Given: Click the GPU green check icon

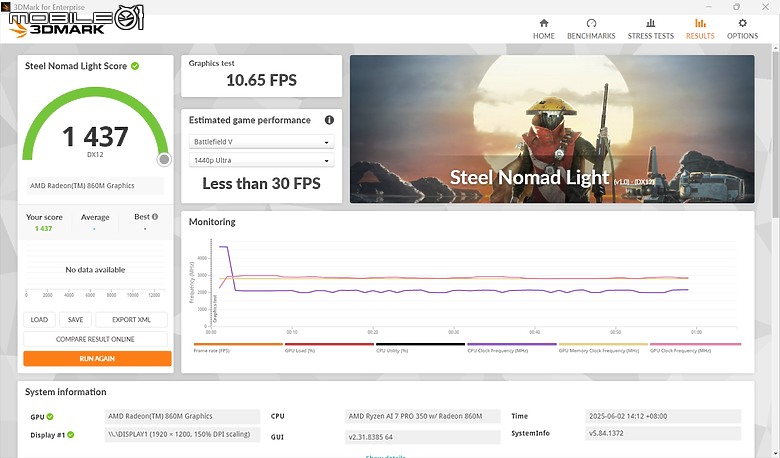Looking at the screenshot, I should click(x=50, y=417).
